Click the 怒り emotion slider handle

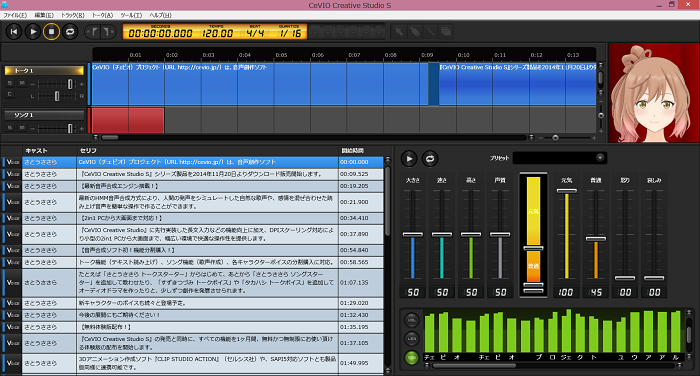click(x=625, y=278)
